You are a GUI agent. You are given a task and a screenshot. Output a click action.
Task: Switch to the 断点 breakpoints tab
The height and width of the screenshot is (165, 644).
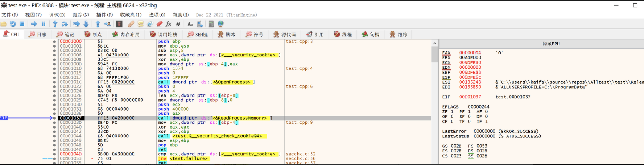click(93, 35)
